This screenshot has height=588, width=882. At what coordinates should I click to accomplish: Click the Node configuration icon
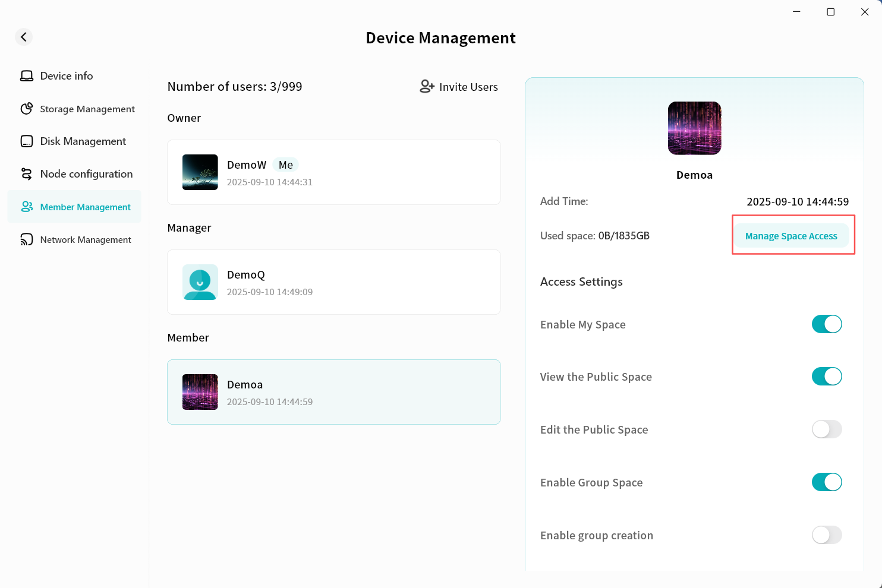click(27, 174)
